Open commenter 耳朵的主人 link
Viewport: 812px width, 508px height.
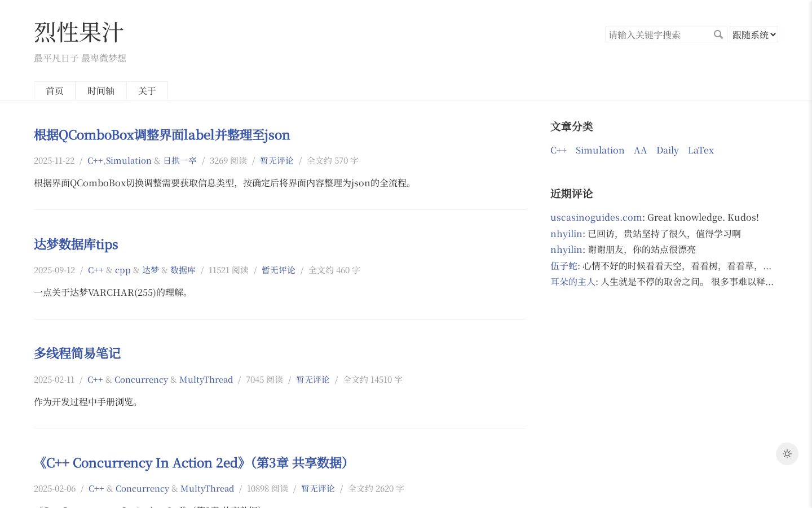click(x=573, y=282)
